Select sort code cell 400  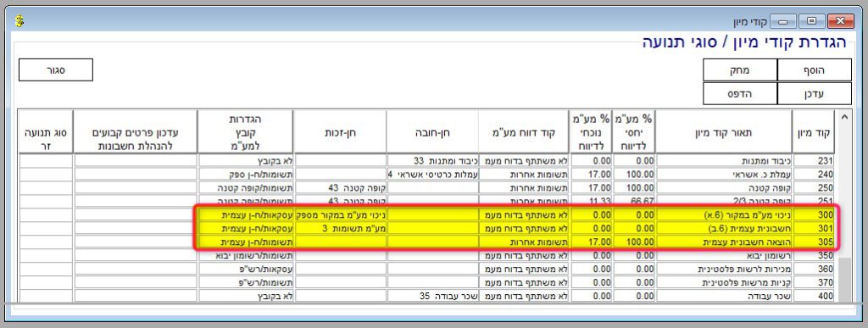pyautogui.click(x=813, y=296)
